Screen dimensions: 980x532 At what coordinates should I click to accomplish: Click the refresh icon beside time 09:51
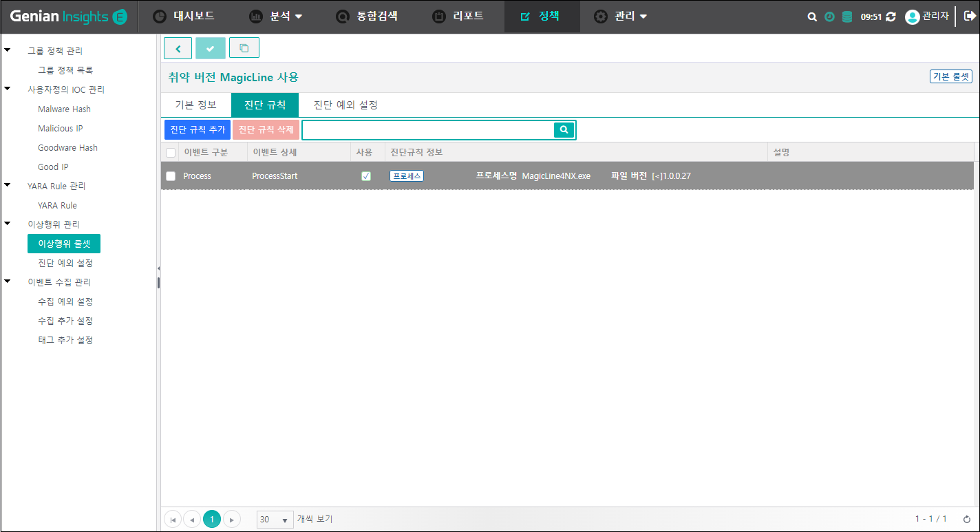pyautogui.click(x=891, y=17)
